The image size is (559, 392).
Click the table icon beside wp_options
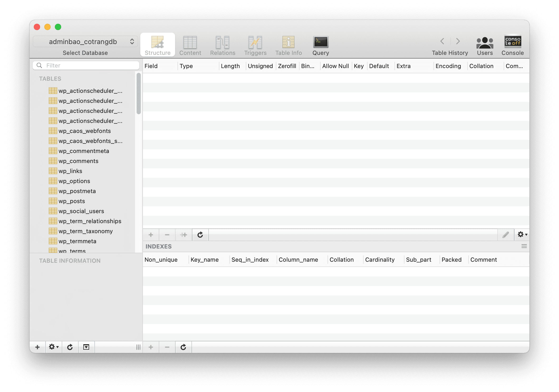[53, 181]
